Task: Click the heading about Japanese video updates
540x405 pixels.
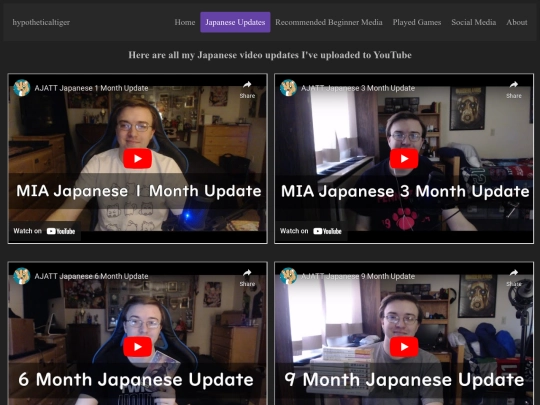Action: coord(270,55)
